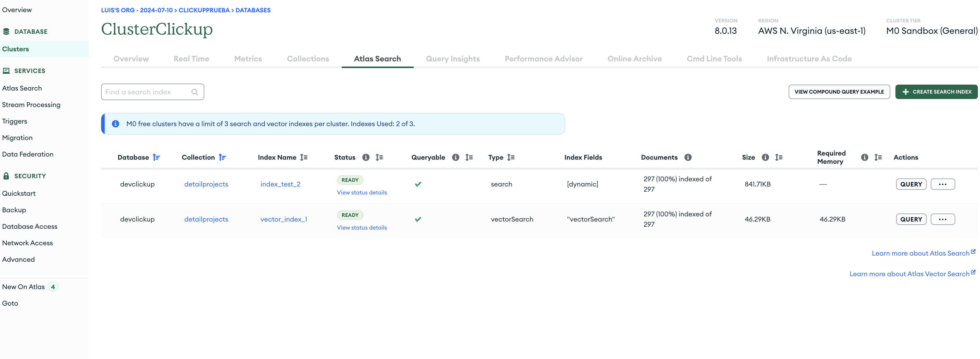Sort the table by Required Memory column
Screen dimensions: 980x359
(x=878, y=157)
